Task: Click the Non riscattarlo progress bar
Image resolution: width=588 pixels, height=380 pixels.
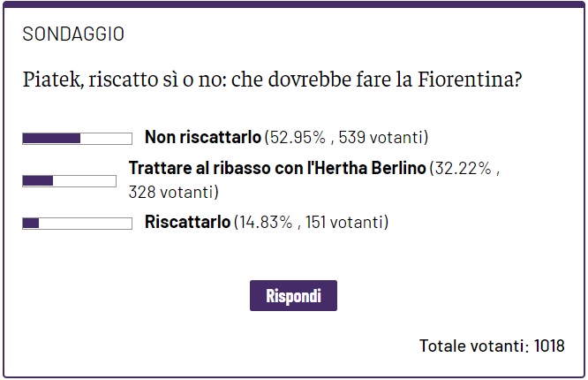Action: coord(77,139)
